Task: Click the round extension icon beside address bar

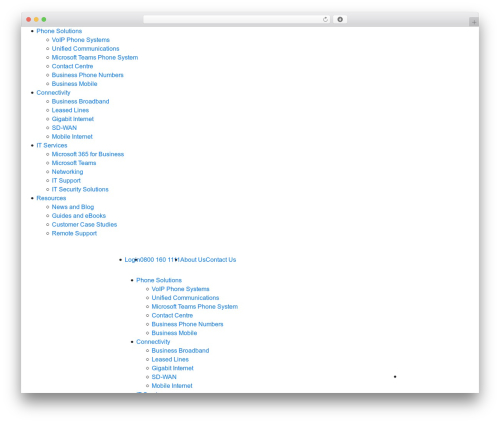Action: [340, 19]
